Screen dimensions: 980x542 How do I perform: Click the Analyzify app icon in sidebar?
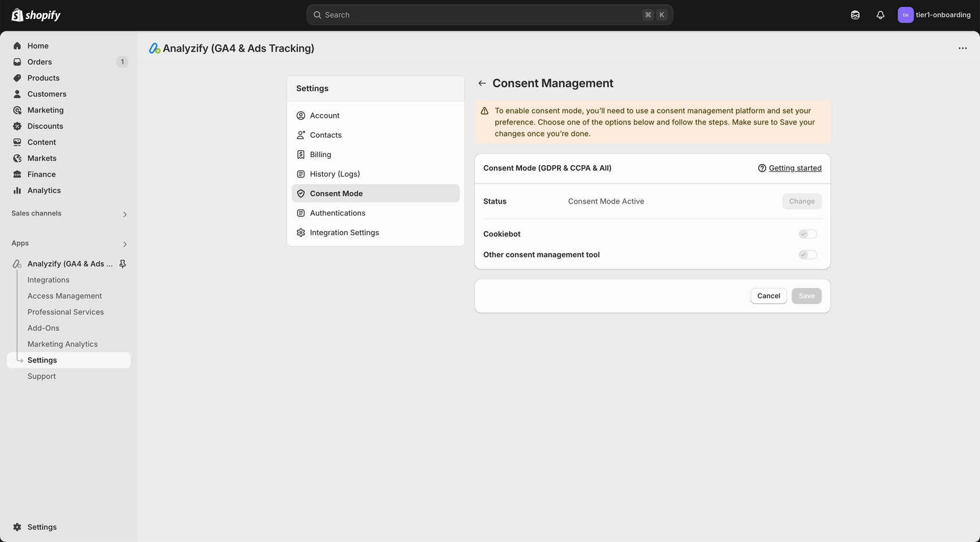[x=17, y=264]
